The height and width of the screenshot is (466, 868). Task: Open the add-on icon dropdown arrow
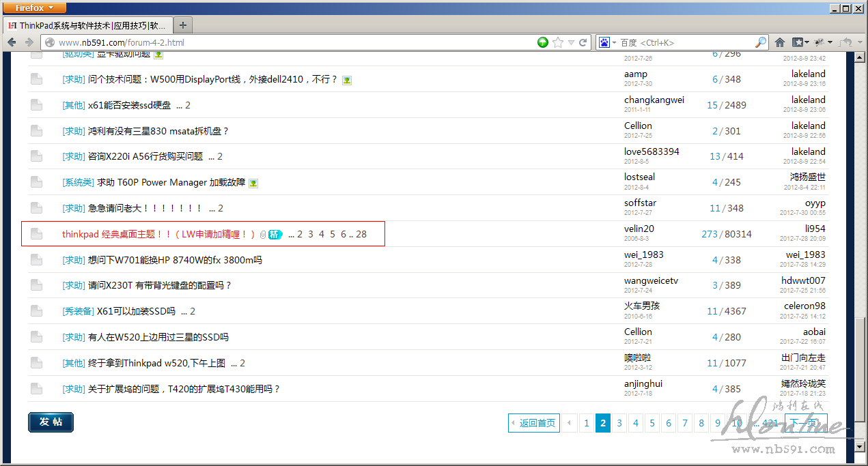coord(830,42)
